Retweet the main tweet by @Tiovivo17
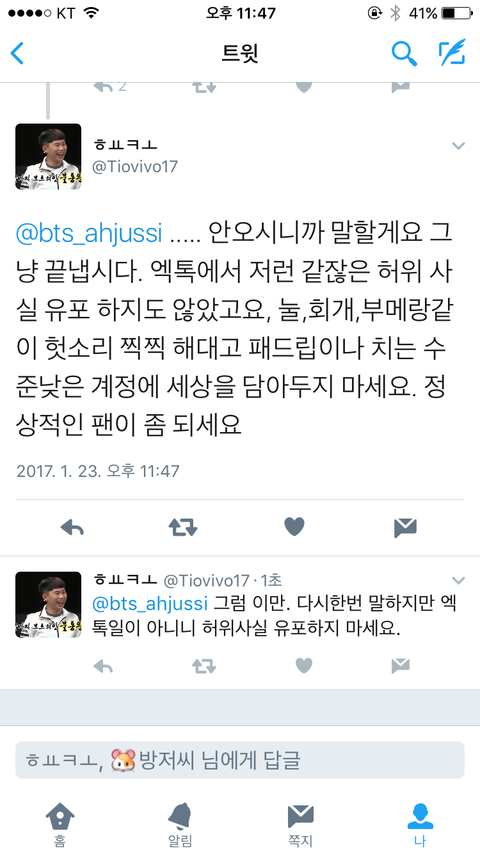480x854 pixels. tap(183, 527)
